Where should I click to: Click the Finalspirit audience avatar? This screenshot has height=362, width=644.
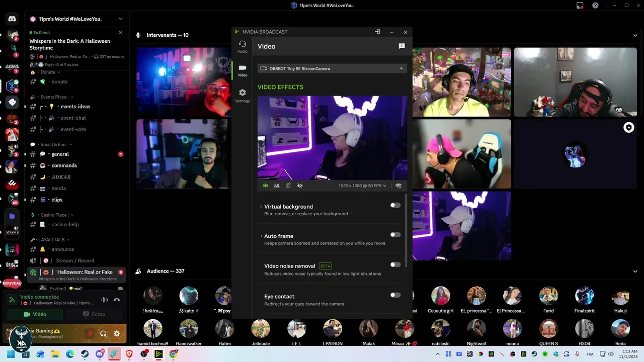[584, 296]
